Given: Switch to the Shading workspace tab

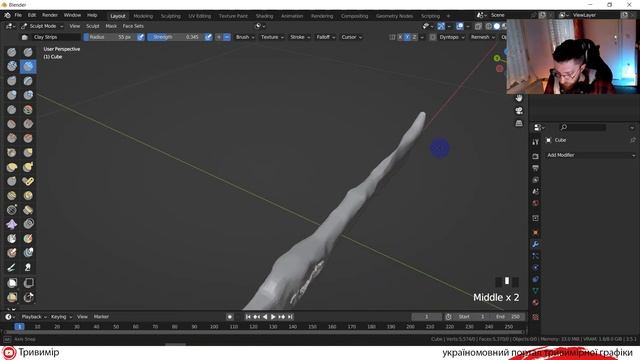Looking at the screenshot, I should point(264,16).
